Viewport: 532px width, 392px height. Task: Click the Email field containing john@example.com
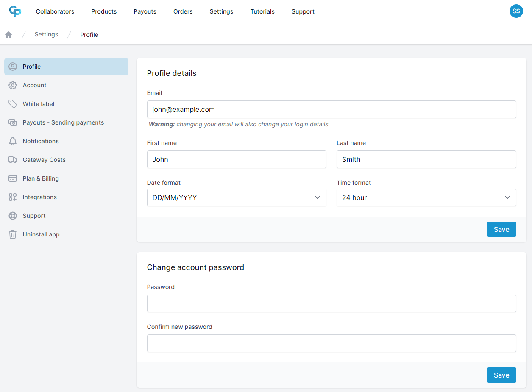point(331,109)
